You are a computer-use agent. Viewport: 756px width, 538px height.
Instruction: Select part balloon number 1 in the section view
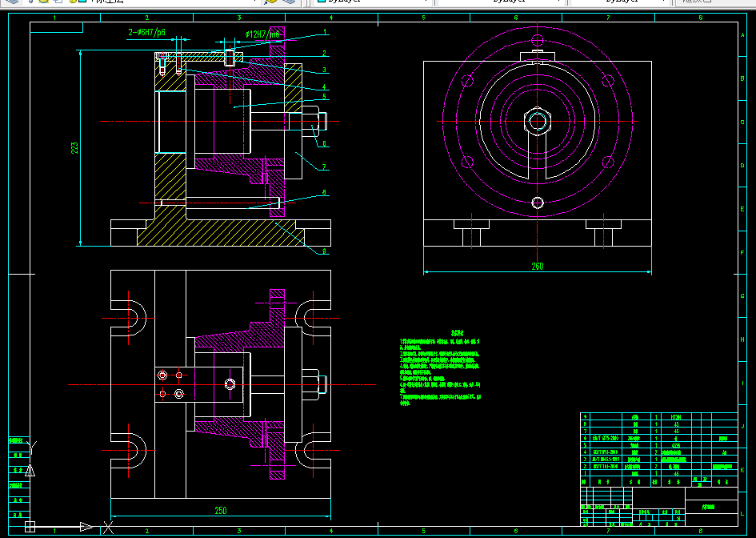[x=326, y=32]
